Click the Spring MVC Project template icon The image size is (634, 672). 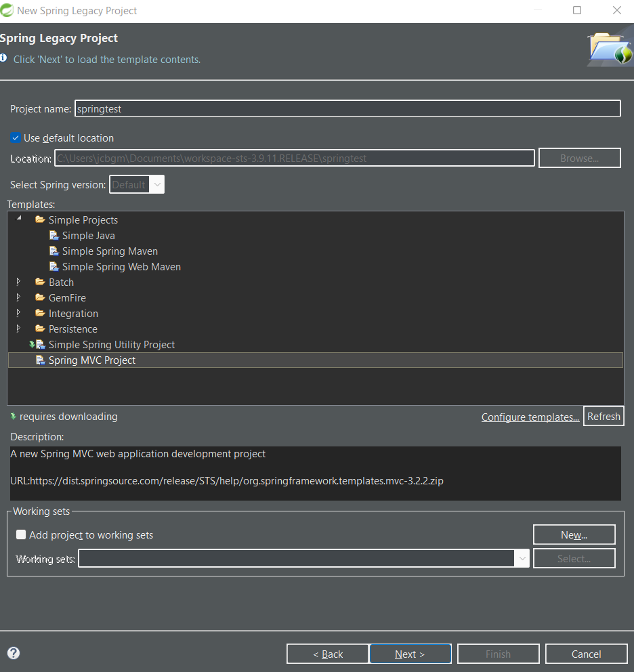40,360
